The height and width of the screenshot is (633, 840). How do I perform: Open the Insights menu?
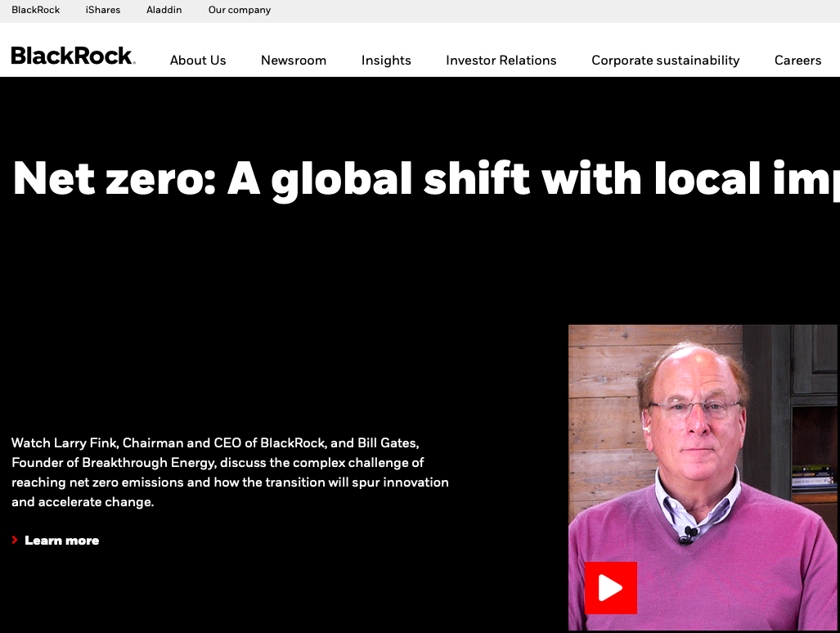pos(386,60)
